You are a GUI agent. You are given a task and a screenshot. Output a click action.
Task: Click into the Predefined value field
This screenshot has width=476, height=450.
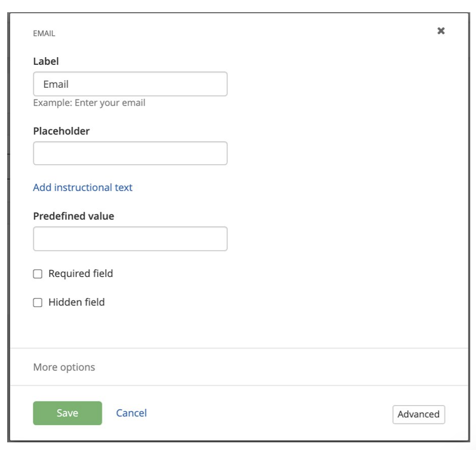click(x=130, y=239)
